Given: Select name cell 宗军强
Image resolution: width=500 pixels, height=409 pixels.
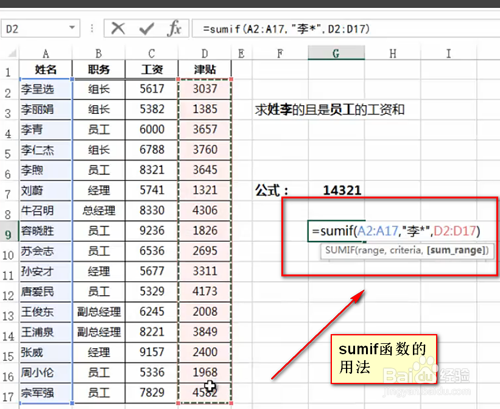Looking at the screenshot, I should point(46,393).
